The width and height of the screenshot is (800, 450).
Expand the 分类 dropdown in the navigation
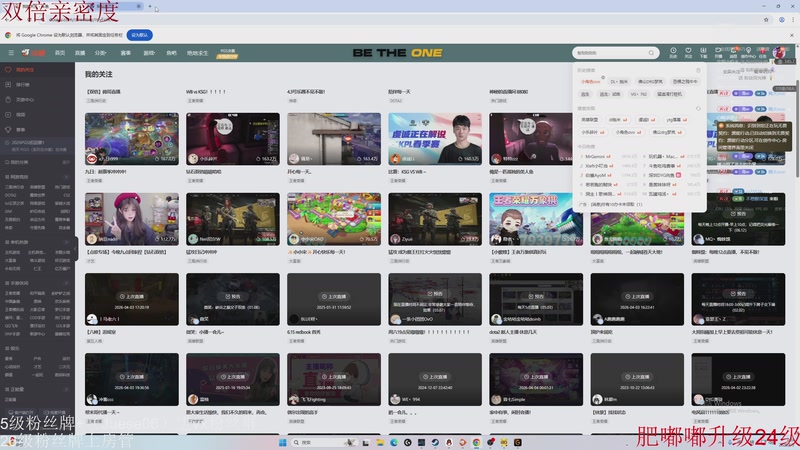coord(101,53)
